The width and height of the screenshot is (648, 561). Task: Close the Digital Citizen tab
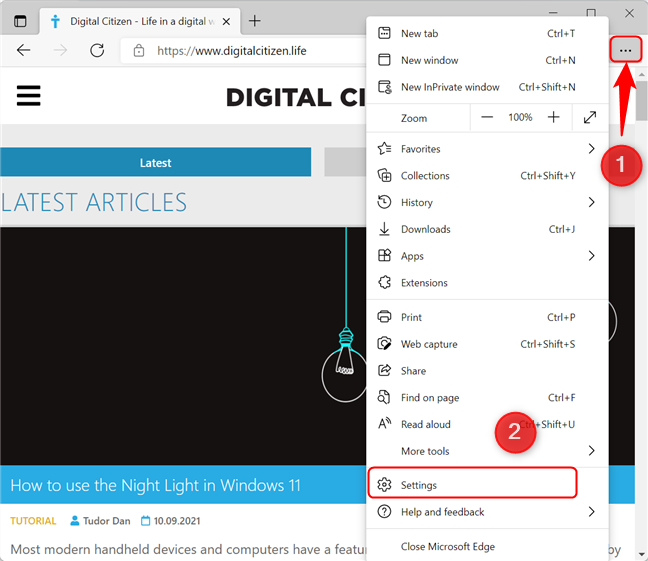(226, 21)
